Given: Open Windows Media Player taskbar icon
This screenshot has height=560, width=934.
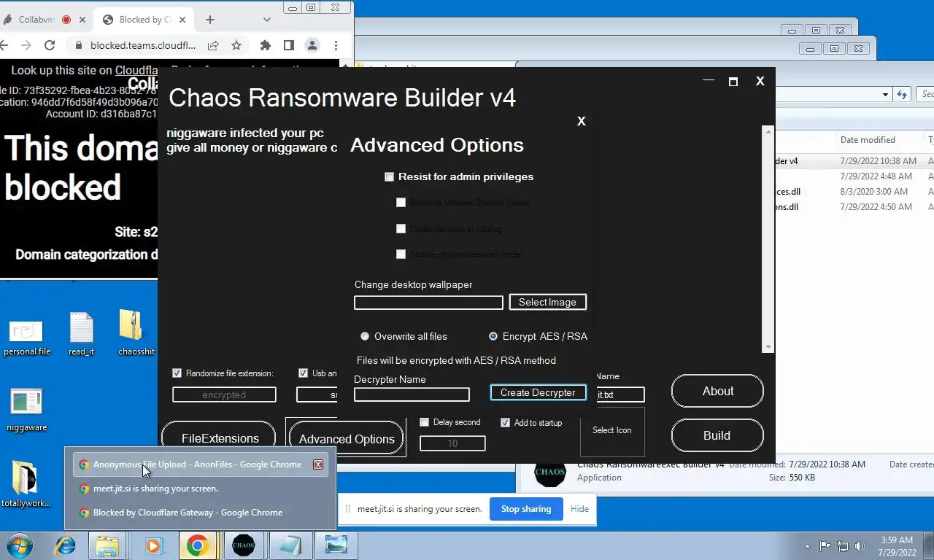Looking at the screenshot, I should click(153, 545).
